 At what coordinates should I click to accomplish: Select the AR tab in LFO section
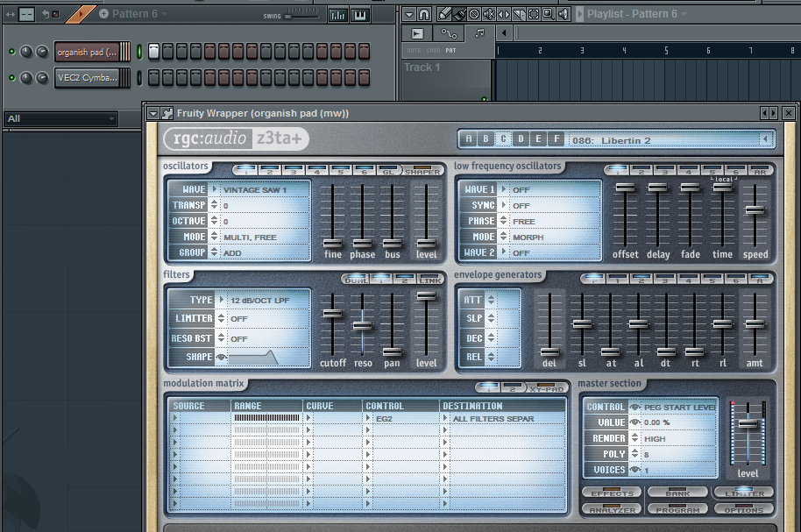[x=760, y=170]
